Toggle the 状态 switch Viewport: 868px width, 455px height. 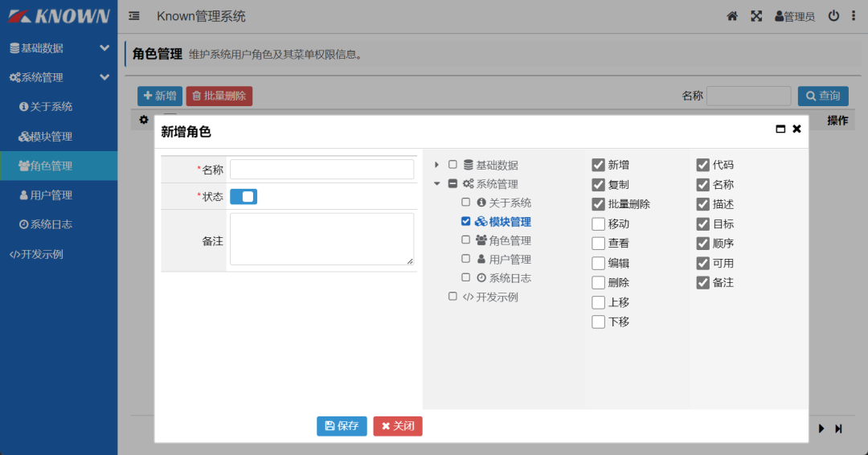pos(244,196)
